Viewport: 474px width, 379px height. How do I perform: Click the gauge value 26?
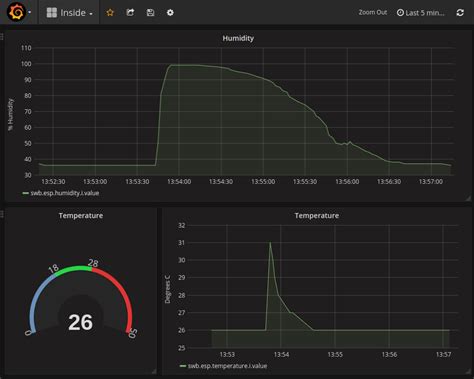pyautogui.click(x=81, y=322)
